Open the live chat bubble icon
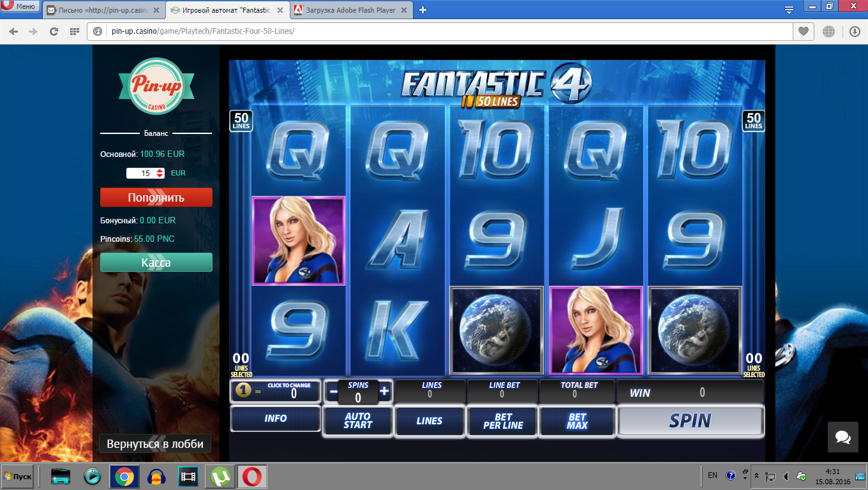This screenshot has height=490, width=868. pos(843,437)
